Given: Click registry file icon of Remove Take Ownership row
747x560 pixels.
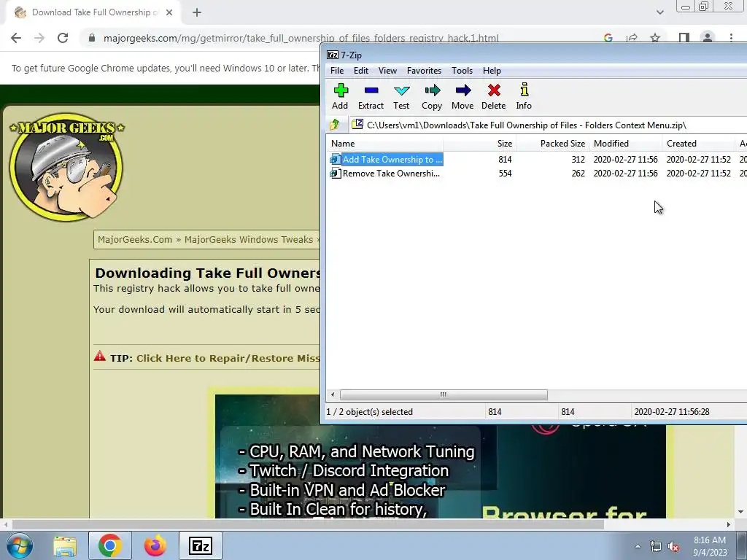Looking at the screenshot, I should (x=336, y=174).
